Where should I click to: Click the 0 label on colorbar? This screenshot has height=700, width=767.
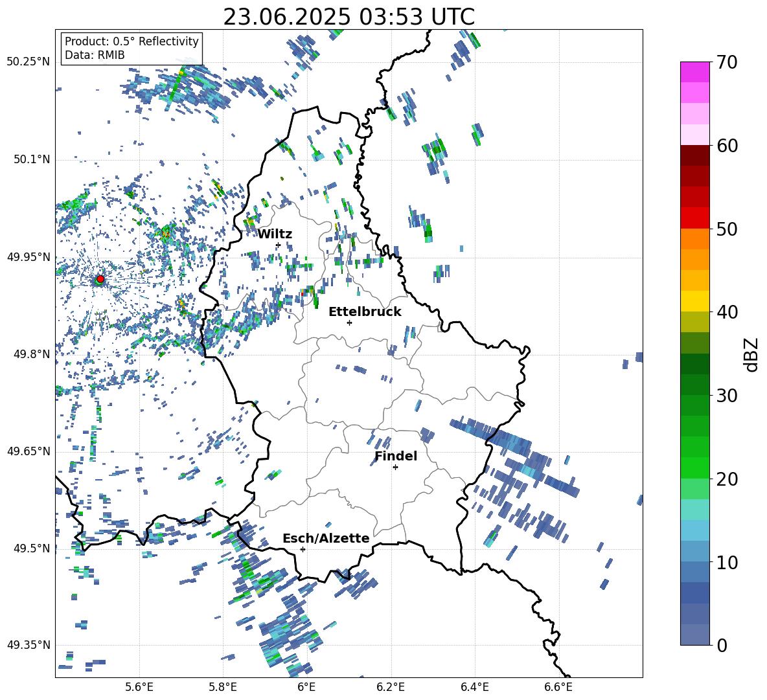click(722, 645)
